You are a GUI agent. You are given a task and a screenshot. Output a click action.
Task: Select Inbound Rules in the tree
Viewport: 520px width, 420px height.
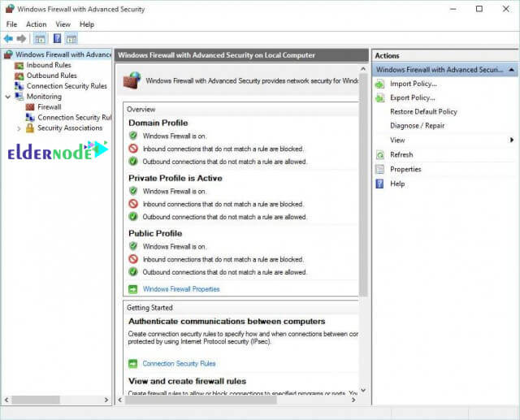[x=49, y=65]
